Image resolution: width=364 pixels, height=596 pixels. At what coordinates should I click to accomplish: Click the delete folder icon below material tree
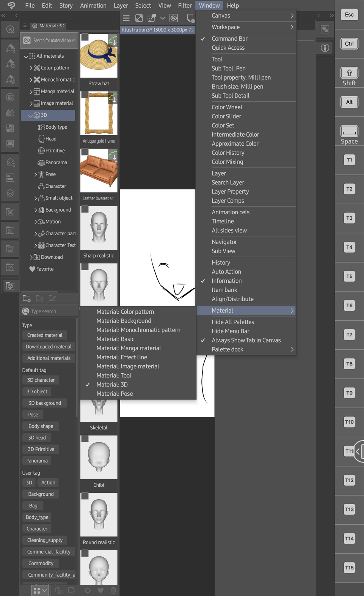[39, 298]
